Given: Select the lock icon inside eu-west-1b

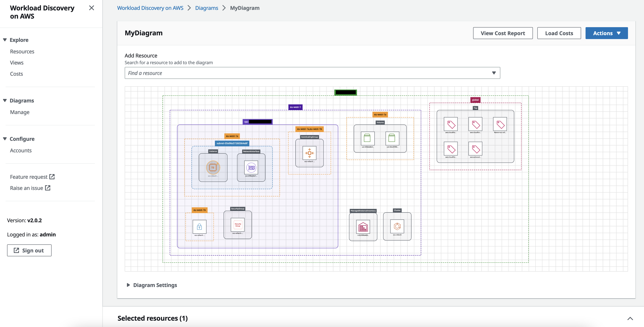Looking at the screenshot, I should pyautogui.click(x=199, y=227).
